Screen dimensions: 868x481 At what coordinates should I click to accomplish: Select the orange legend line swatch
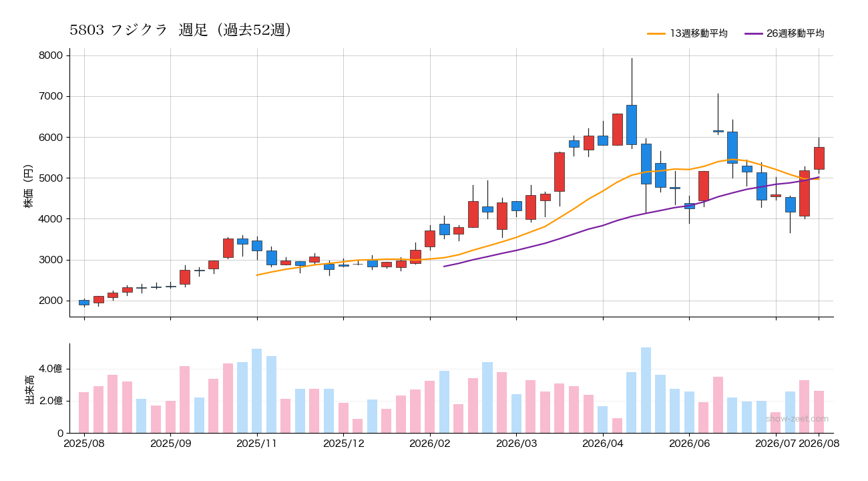tap(656, 33)
